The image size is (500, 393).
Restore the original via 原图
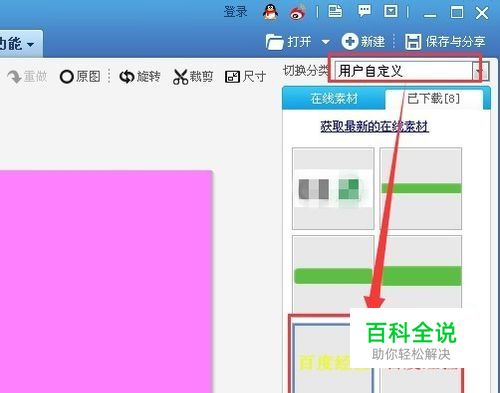pos(80,77)
